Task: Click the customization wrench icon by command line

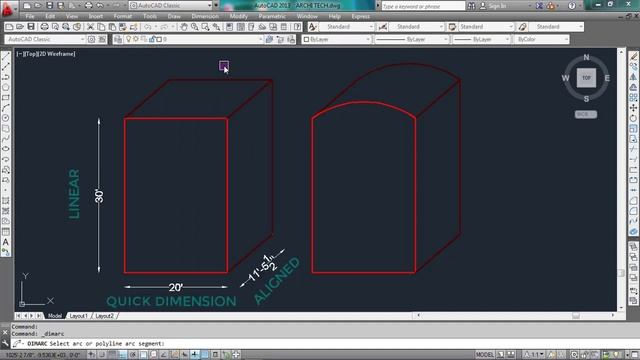Action: pos(5,343)
